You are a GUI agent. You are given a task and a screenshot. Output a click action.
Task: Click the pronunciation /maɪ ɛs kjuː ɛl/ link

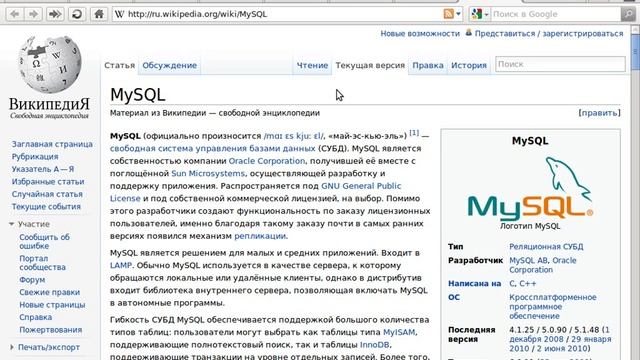(293, 136)
